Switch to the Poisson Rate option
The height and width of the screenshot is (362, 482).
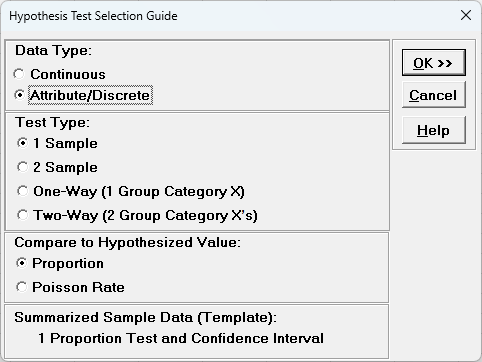(x=70, y=287)
